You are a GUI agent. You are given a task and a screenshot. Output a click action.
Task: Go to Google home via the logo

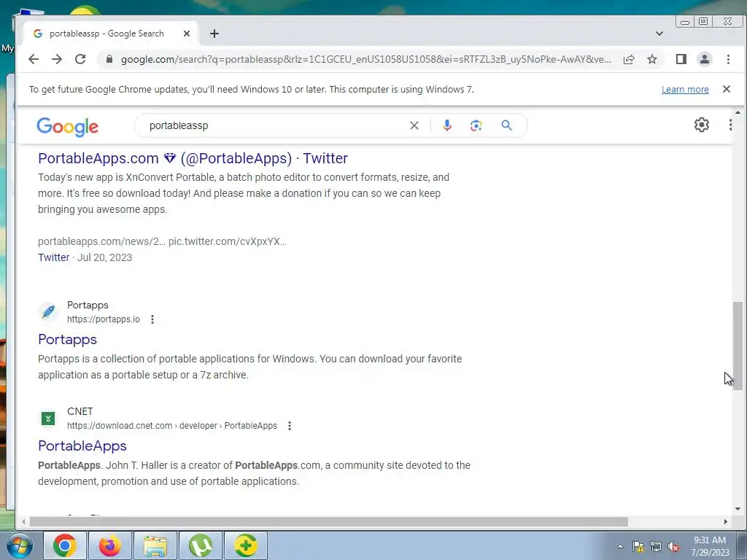[x=68, y=127]
